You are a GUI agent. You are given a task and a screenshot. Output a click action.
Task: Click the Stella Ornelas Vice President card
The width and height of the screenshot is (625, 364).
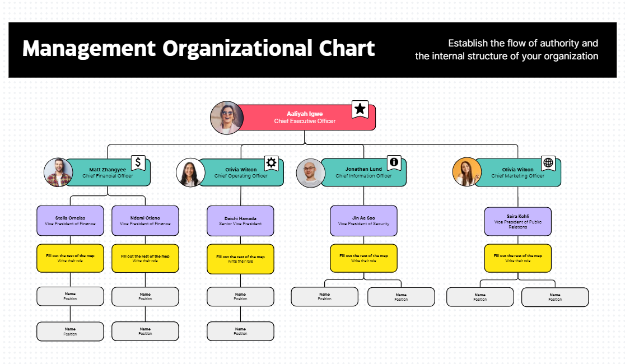click(70, 221)
